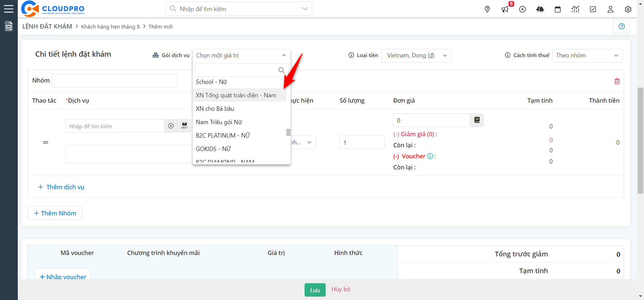644x300 pixels.
Task: Select XN Tổng quát toàn diện - Nam
Action: 239,95
